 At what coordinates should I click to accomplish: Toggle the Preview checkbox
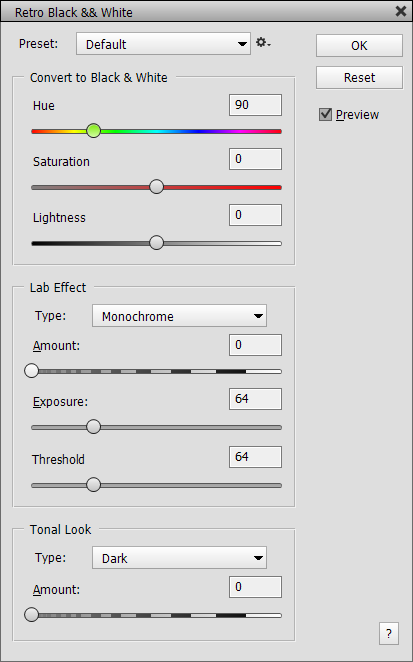tap(325, 114)
